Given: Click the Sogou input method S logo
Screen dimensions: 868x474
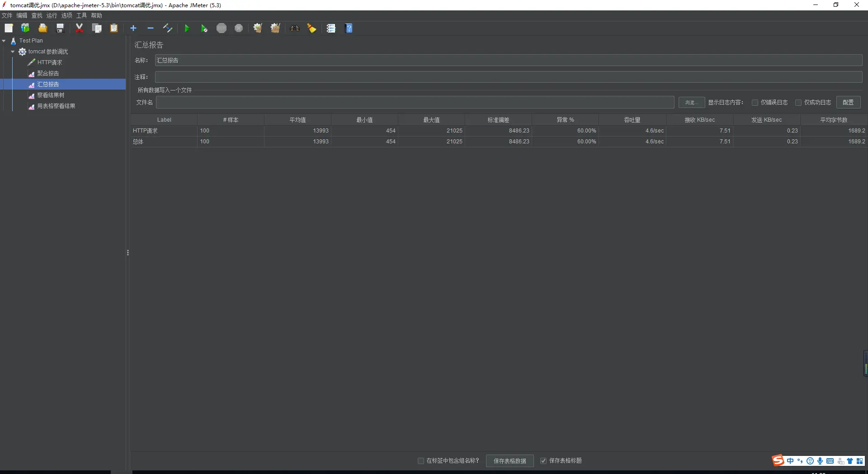Looking at the screenshot, I should pyautogui.click(x=778, y=460).
